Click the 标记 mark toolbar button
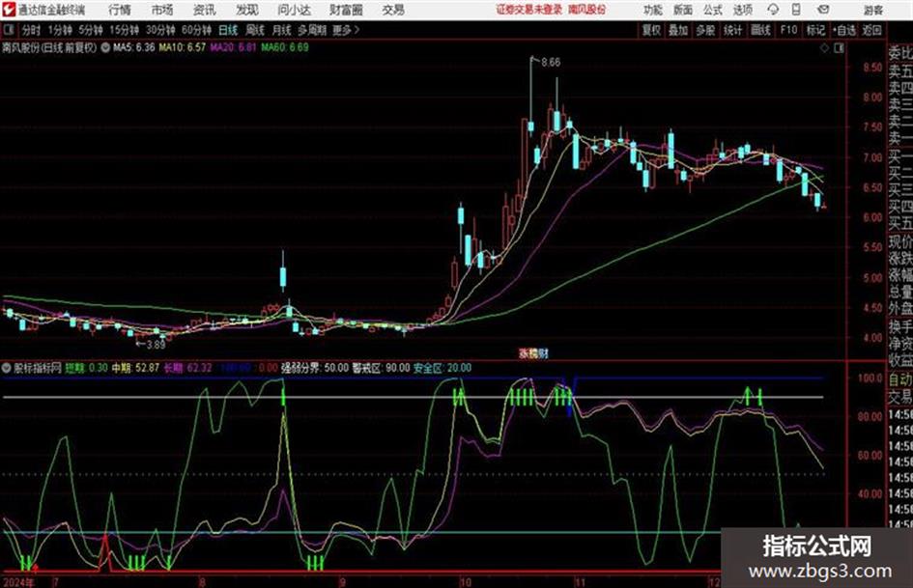913x588 pixels. coord(815,30)
